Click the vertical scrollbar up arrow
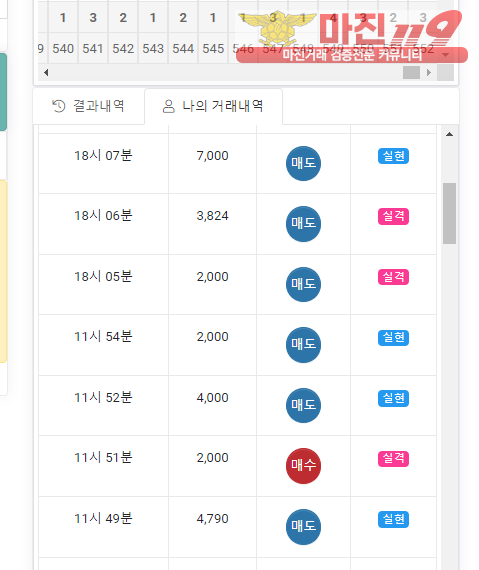 pyautogui.click(x=449, y=134)
